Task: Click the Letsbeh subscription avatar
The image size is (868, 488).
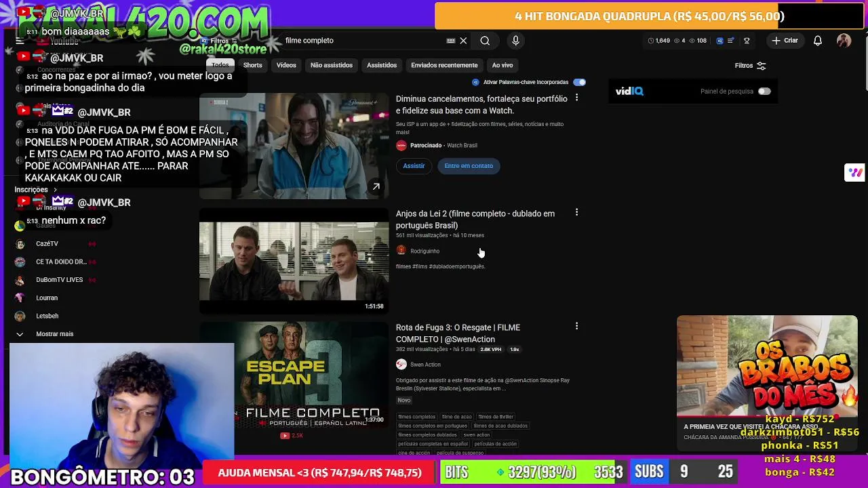Action: 20,316
